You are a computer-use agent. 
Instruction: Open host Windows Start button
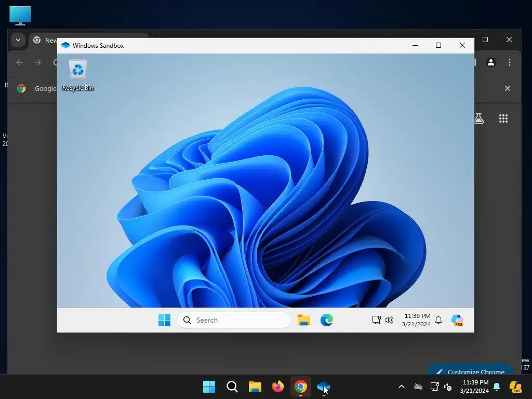click(209, 387)
